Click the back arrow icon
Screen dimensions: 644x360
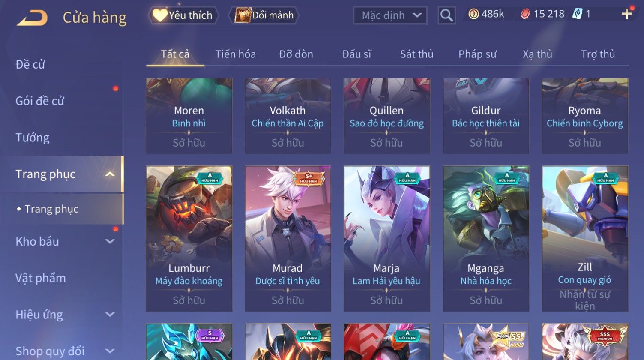pos(32,18)
